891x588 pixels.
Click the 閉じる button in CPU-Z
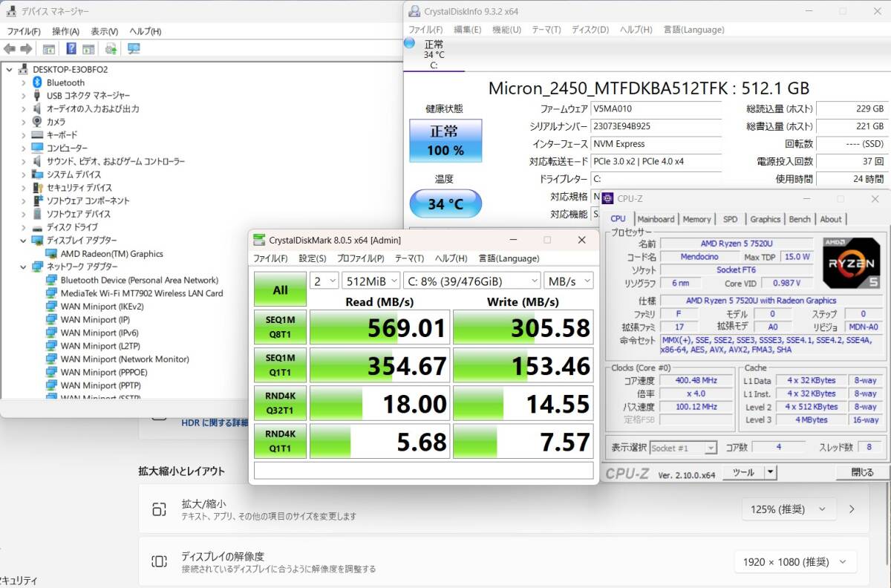click(862, 472)
